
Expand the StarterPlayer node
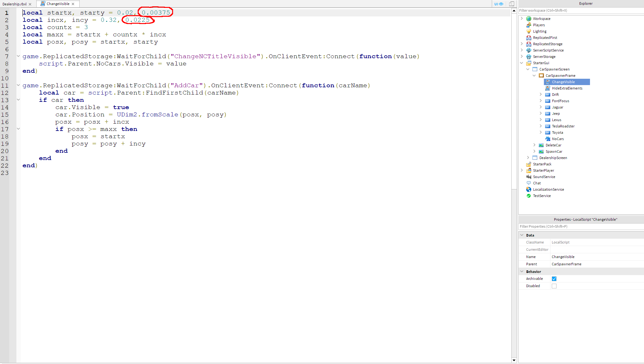[522, 170]
